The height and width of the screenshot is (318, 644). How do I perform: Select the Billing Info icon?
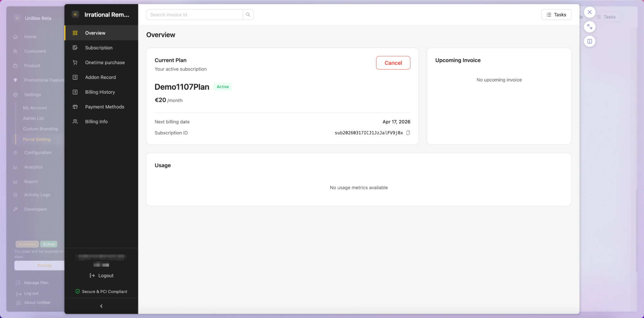(x=75, y=121)
